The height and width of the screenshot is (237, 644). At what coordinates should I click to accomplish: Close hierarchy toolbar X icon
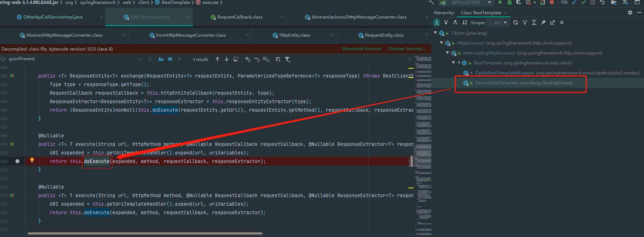click(562, 22)
